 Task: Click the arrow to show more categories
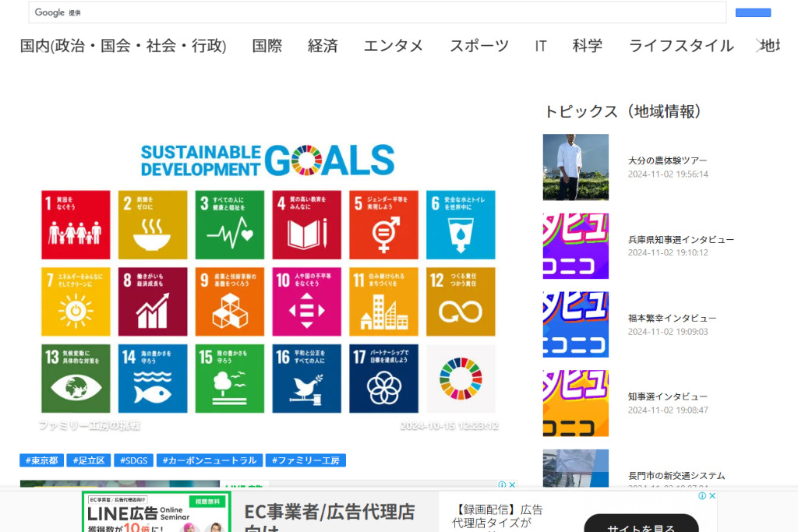760,46
